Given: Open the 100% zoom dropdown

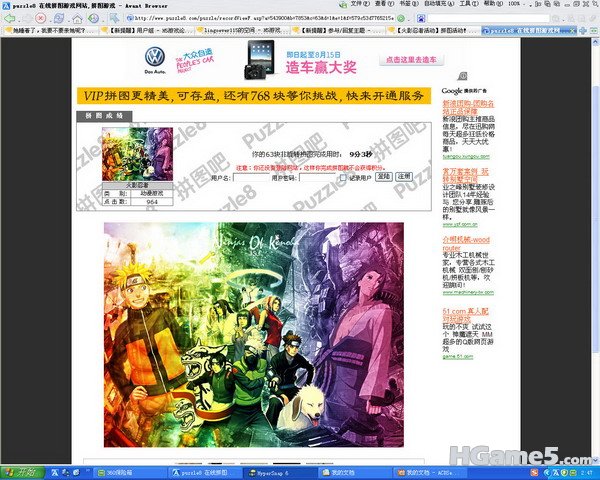Looking at the screenshot, I should click(x=519, y=3).
